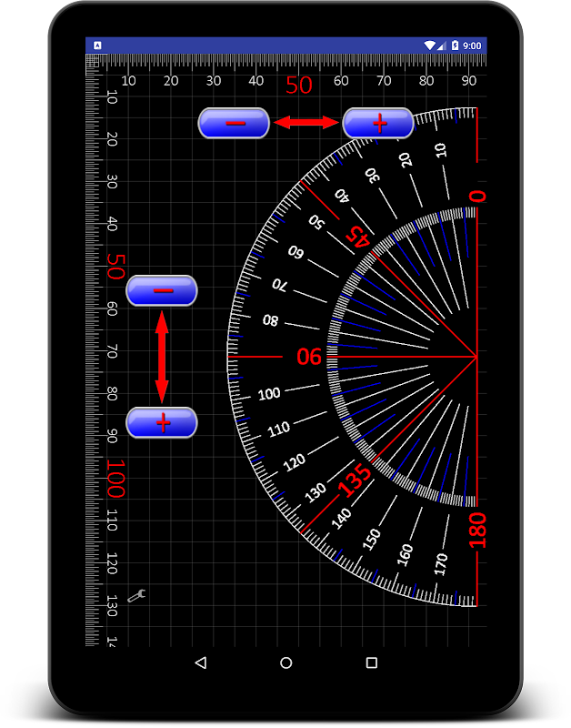The width and height of the screenshot is (571, 728).
Task: Tap the grid origin square at the ruler corner
Action: 93,61
